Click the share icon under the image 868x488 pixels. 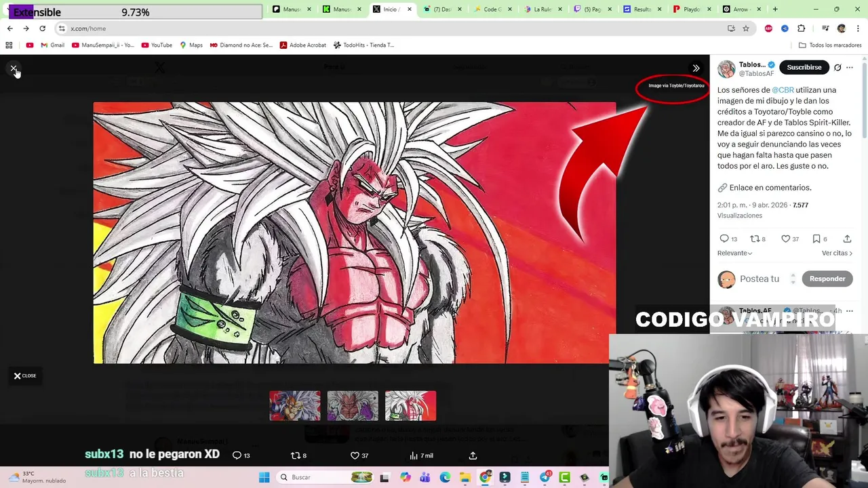[473, 455]
